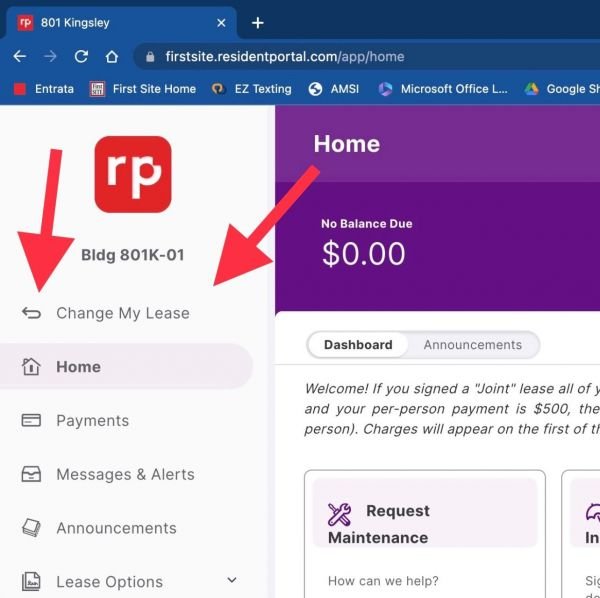Click the $0.00 balance amount
The image size is (600, 598).
pyautogui.click(x=363, y=254)
